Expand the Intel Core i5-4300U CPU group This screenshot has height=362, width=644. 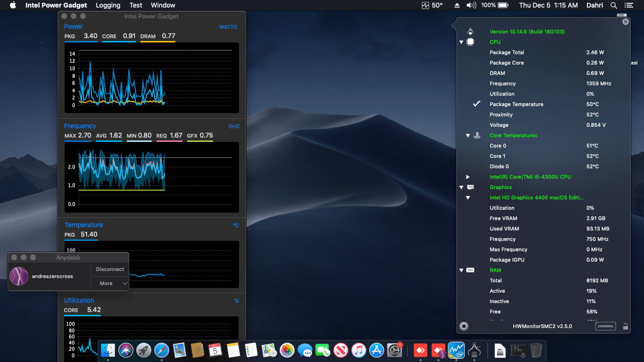(x=468, y=177)
